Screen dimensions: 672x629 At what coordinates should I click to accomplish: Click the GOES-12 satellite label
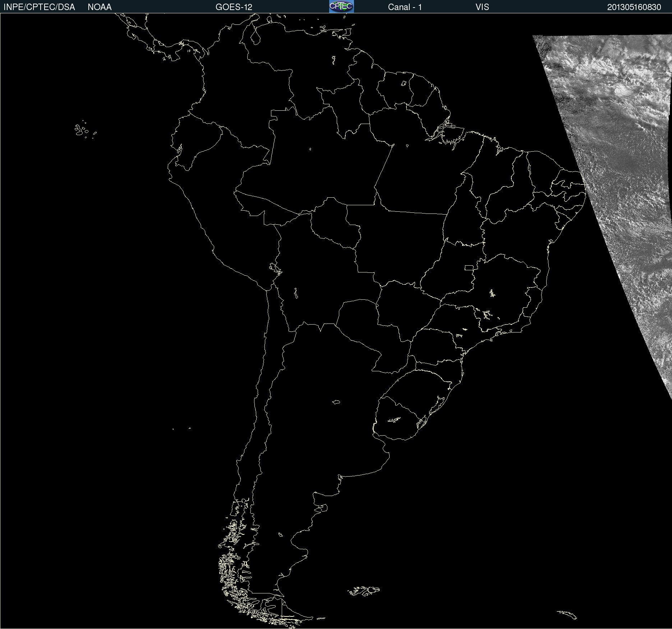pos(234,7)
